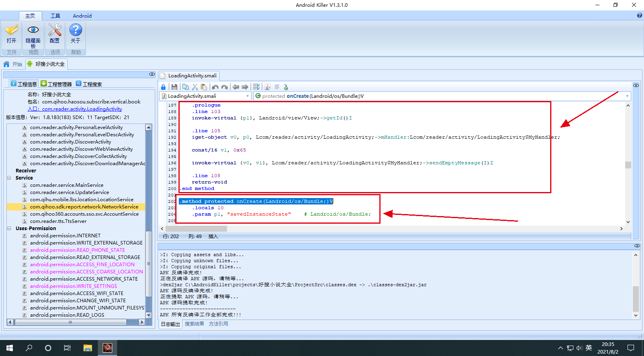
Task: Open Task View on taskbar
Action: [x=67, y=348]
